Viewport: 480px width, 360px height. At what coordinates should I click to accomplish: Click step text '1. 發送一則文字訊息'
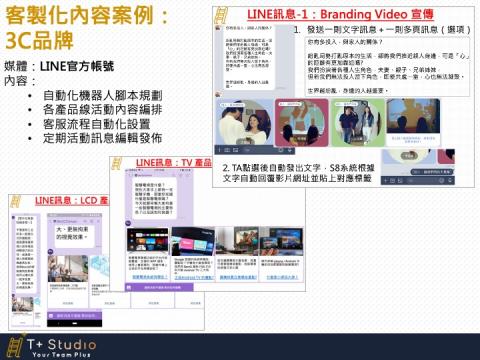pos(382,30)
